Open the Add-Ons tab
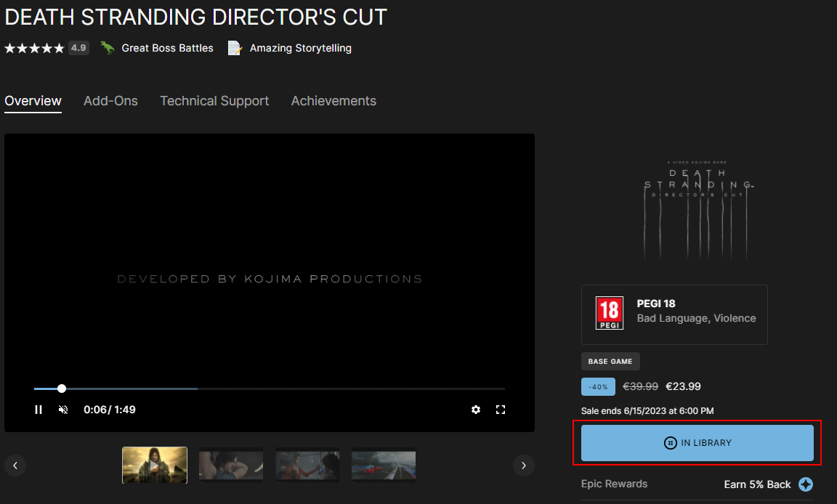Image resolution: width=837 pixels, height=504 pixels. click(x=110, y=101)
